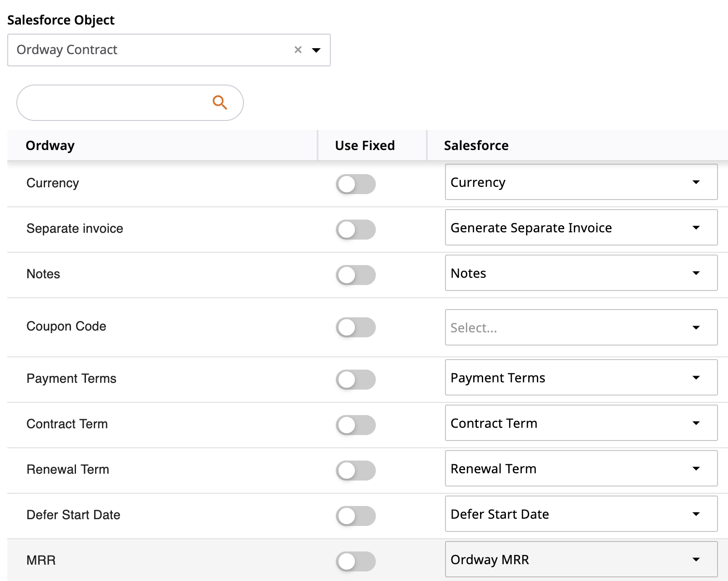
Task: Toggle Use Fixed for Defer Start Date
Action: click(x=356, y=516)
